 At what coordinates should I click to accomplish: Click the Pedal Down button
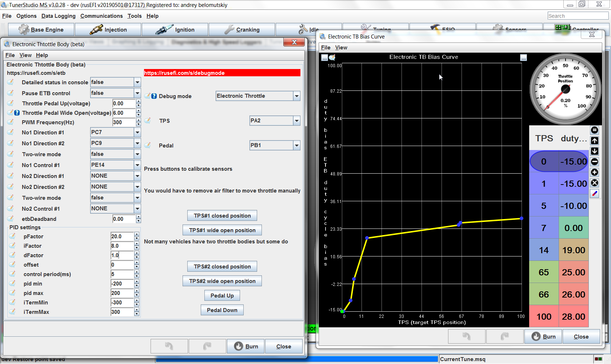click(x=222, y=310)
